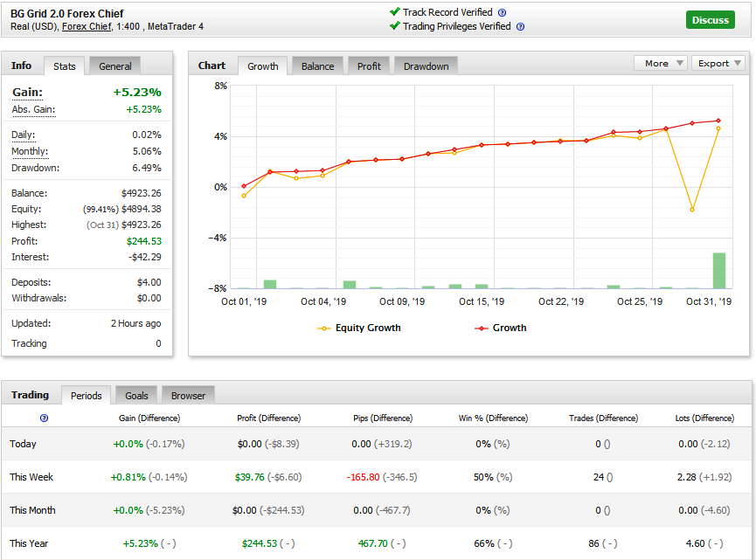Viewport: 756px width, 560px height.
Task: Open Track Record Verified help icon
Action: pyautogui.click(x=502, y=12)
